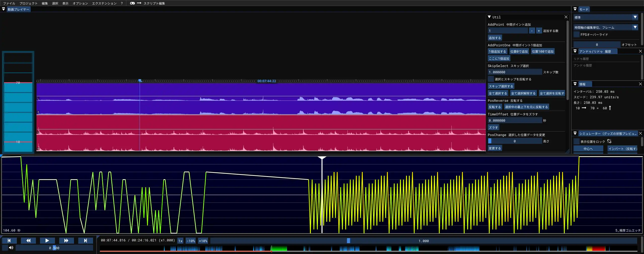Jump to next action with skip-forward icon
644x254 pixels.
[86, 241]
